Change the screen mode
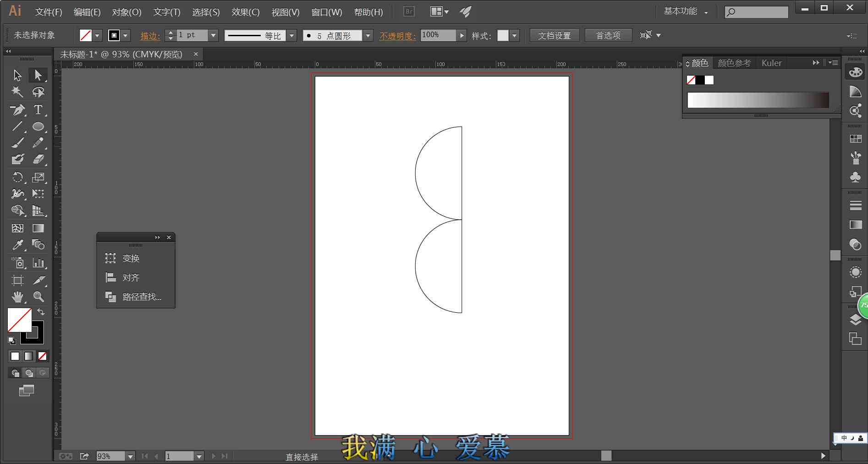 point(27,391)
